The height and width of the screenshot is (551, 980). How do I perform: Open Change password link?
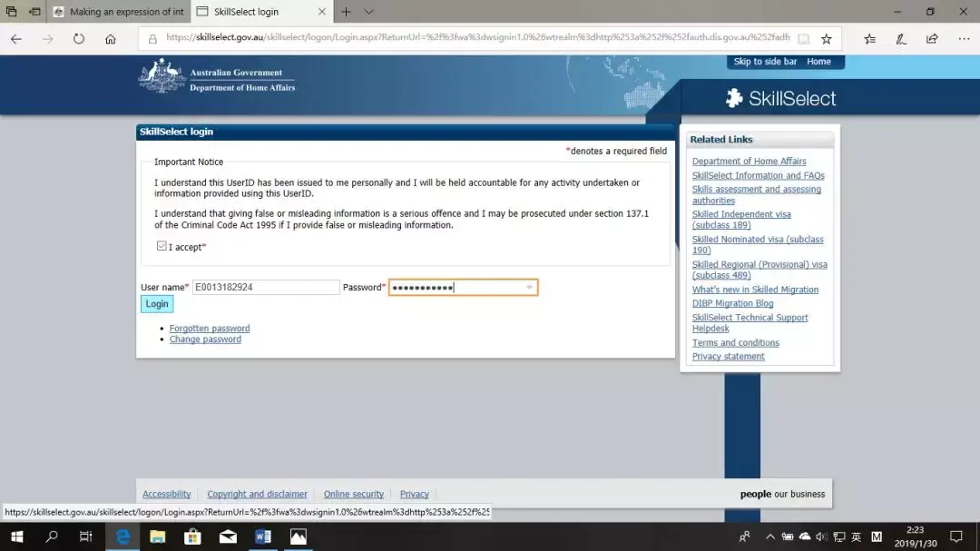(205, 339)
